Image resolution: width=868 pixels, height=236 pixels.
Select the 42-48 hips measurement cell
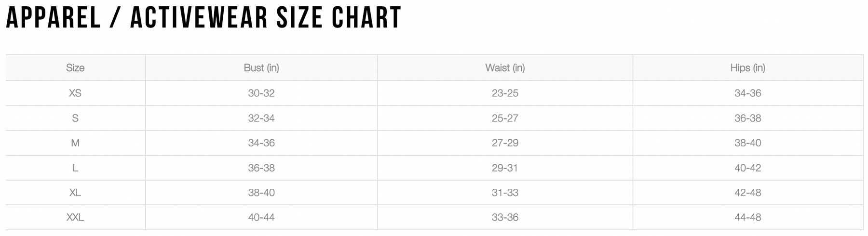(x=747, y=193)
